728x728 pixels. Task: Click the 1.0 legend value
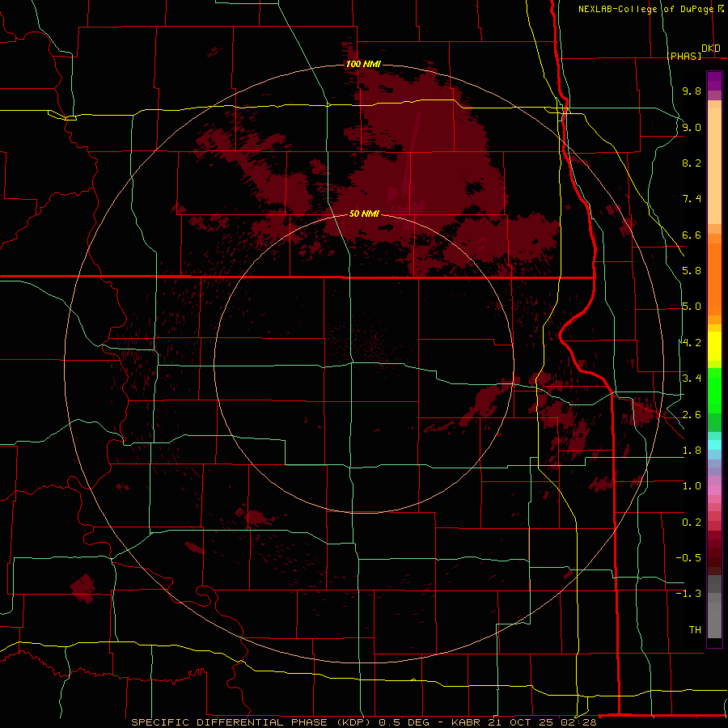pyautogui.click(x=692, y=486)
